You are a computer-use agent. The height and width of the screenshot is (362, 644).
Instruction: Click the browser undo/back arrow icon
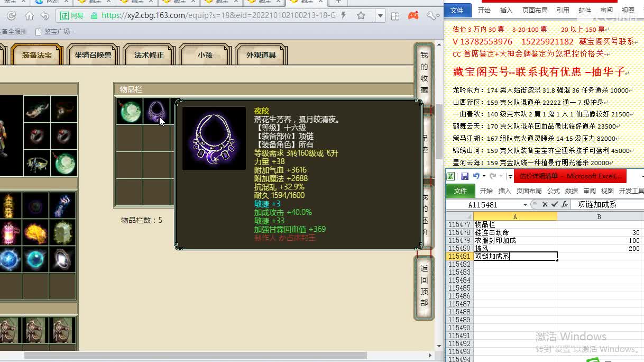click(x=45, y=16)
